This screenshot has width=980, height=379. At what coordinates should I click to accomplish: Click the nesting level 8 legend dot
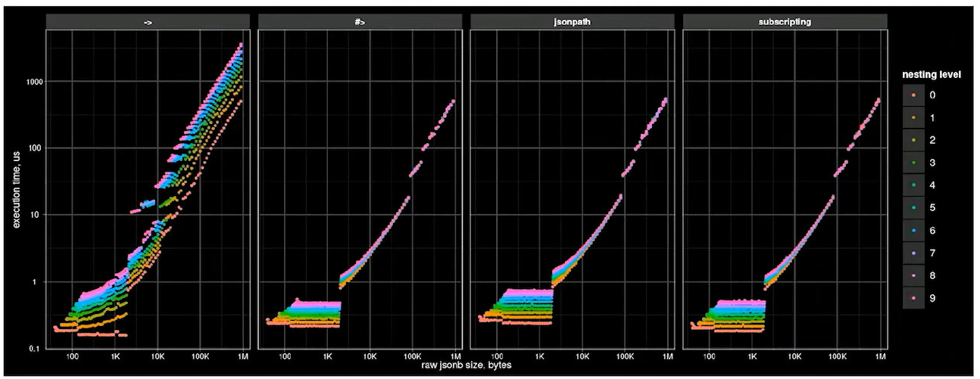click(914, 275)
